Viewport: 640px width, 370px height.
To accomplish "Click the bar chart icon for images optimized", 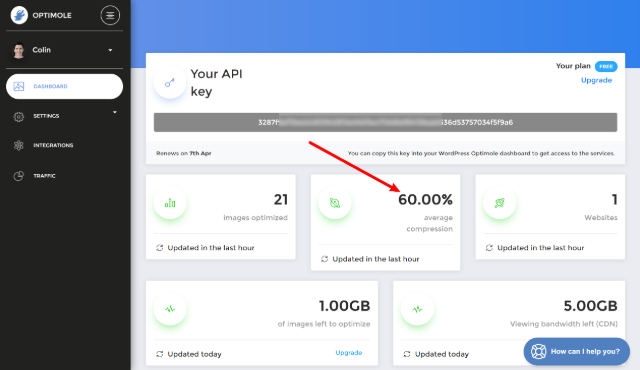I will pos(170,203).
